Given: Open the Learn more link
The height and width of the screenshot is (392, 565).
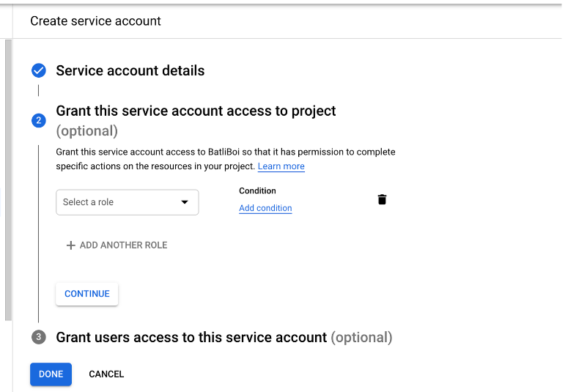Looking at the screenshot, I should coord(281,166).
